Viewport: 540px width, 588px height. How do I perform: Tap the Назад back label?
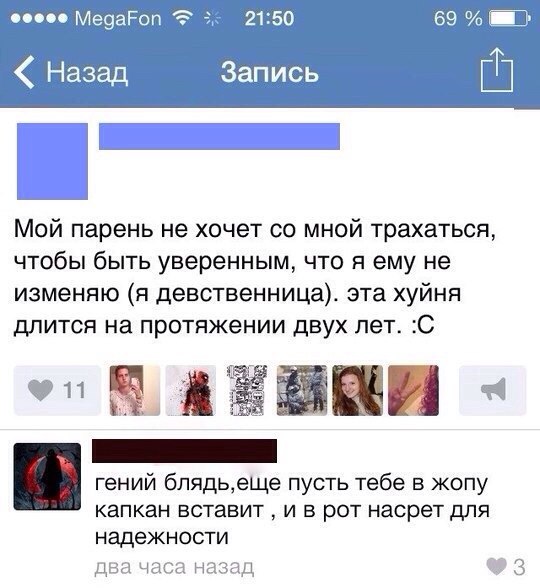pyautogui.click(x=87, y=72)
